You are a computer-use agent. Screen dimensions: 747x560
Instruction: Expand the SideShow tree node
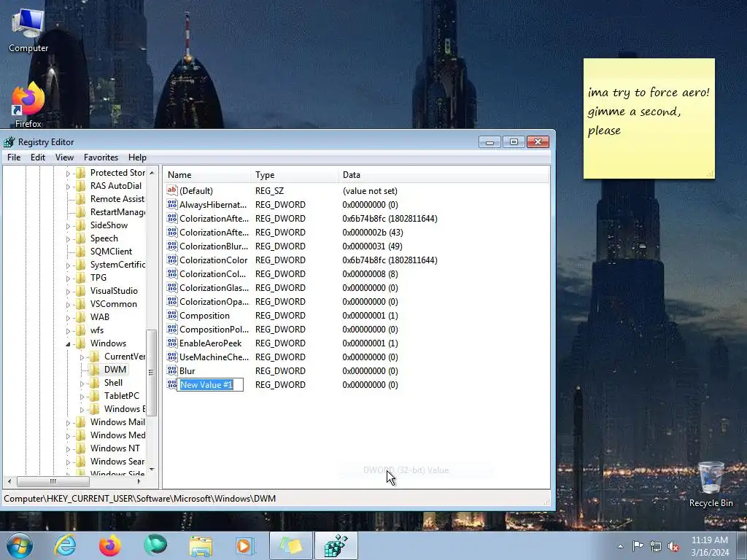pyautogui.click(x=68, y=226)
